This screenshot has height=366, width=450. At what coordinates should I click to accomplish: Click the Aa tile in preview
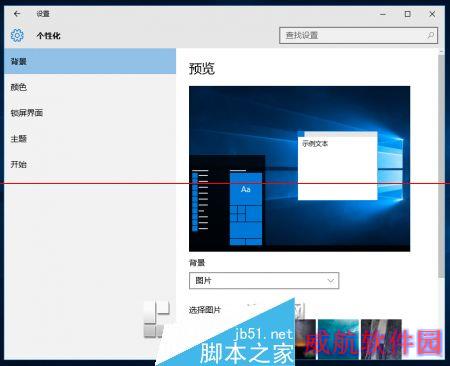coord(246,189)
